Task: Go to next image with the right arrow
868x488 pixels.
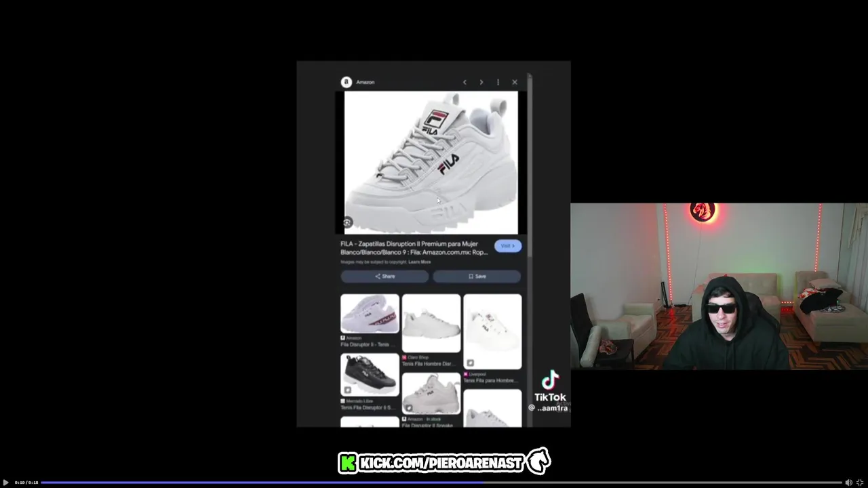Action: tap(481, 82)
